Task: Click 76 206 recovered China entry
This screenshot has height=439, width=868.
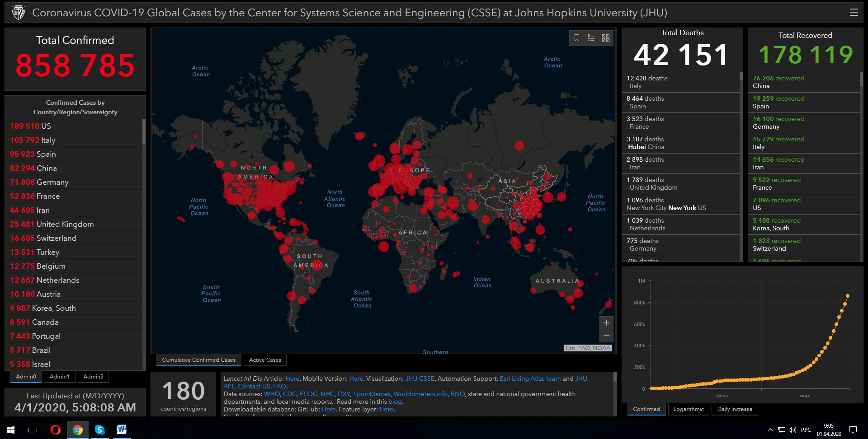Action: tap(804, 82)
